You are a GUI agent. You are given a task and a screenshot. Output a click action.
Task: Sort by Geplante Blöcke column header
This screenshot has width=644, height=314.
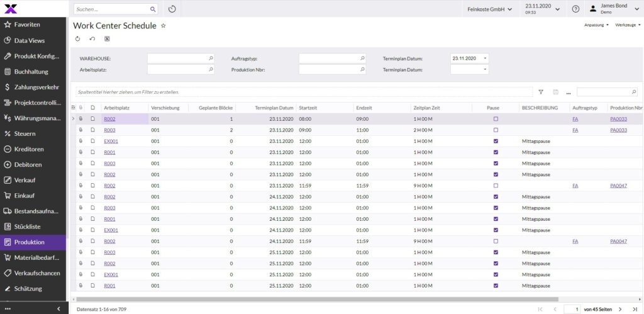click(216, 108)
